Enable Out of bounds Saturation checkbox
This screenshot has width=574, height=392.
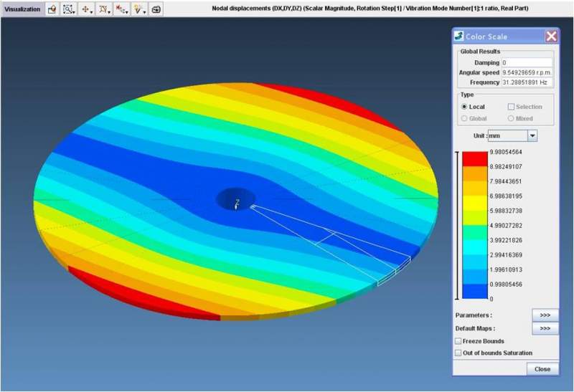pyautogui.click(x=458, y=353)
